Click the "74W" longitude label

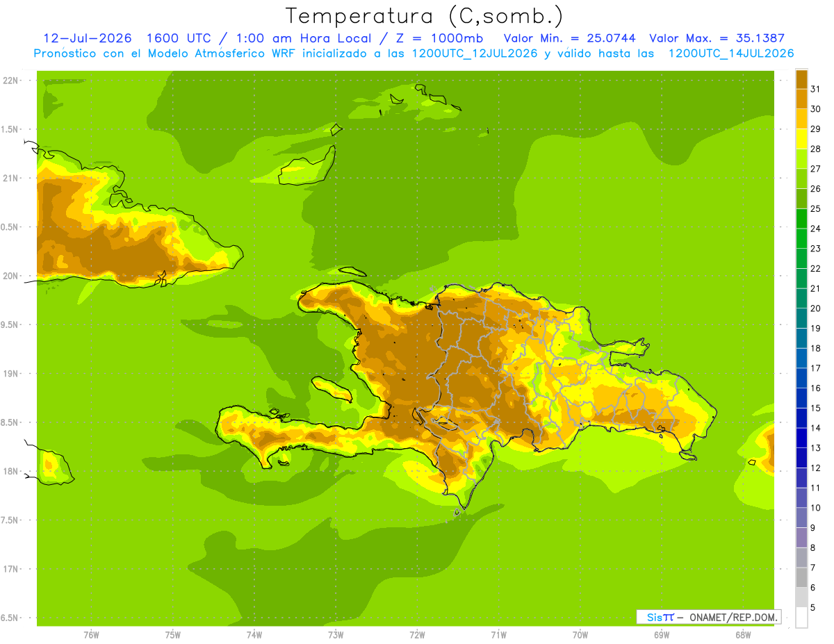point(254,635)
